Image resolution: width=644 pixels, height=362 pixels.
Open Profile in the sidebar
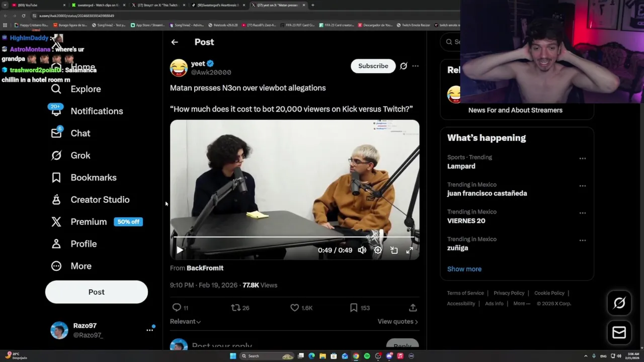[74, 244]
